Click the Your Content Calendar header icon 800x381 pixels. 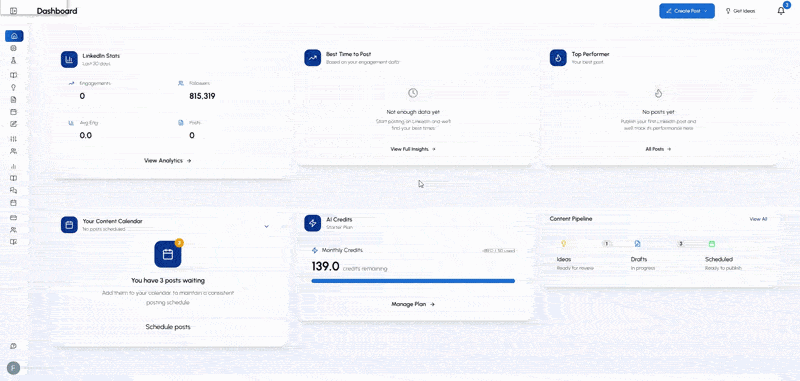[69, 225]
